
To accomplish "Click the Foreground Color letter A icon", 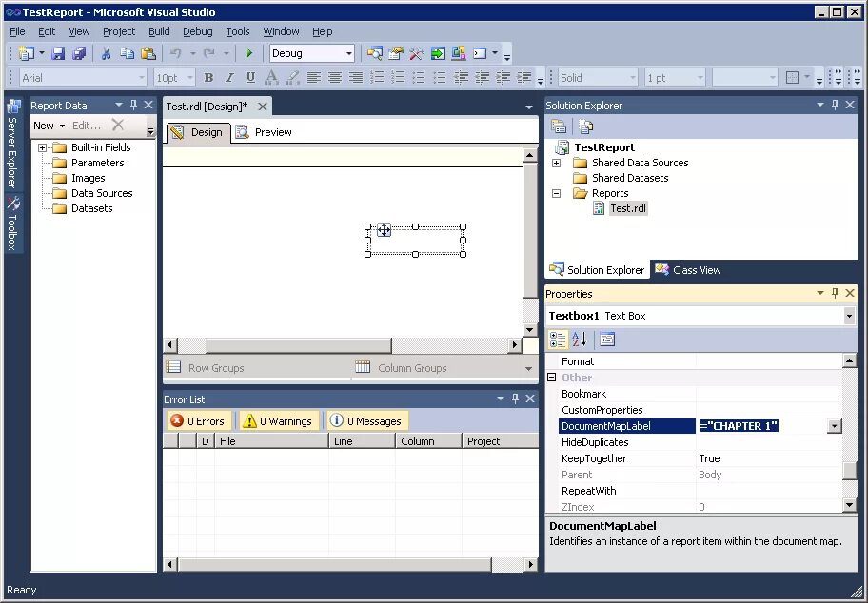I will 271,77.
